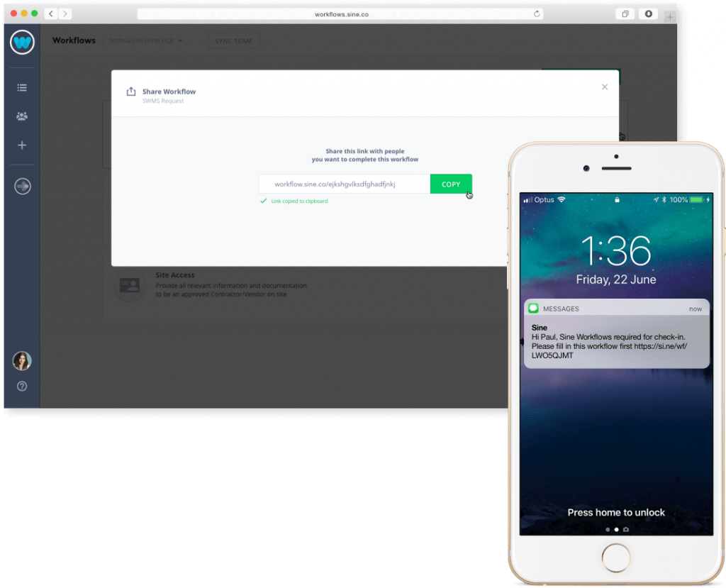Tap the 'now' timestamp on the notification

click(x=696, y=309)
